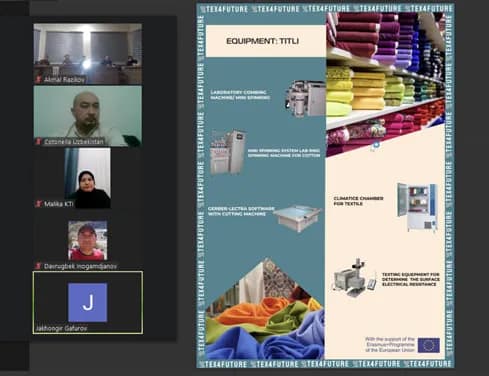Screen dimensions: 489x376
Task: Click the laboratory combing machine image
Action: [x=305, y=99]
